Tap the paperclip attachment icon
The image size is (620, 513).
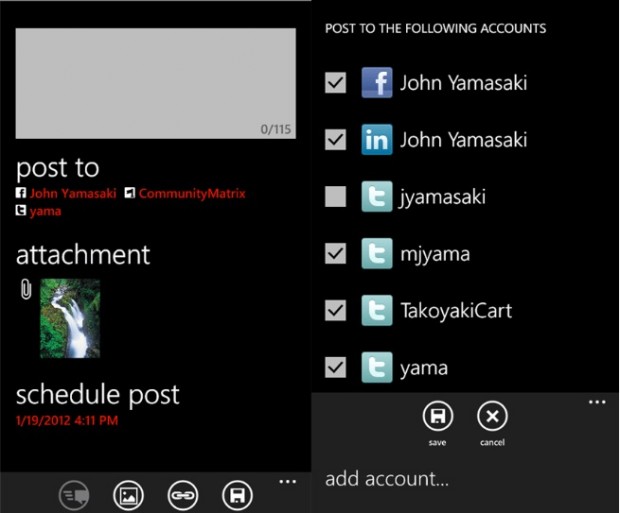tap(26, 289)
